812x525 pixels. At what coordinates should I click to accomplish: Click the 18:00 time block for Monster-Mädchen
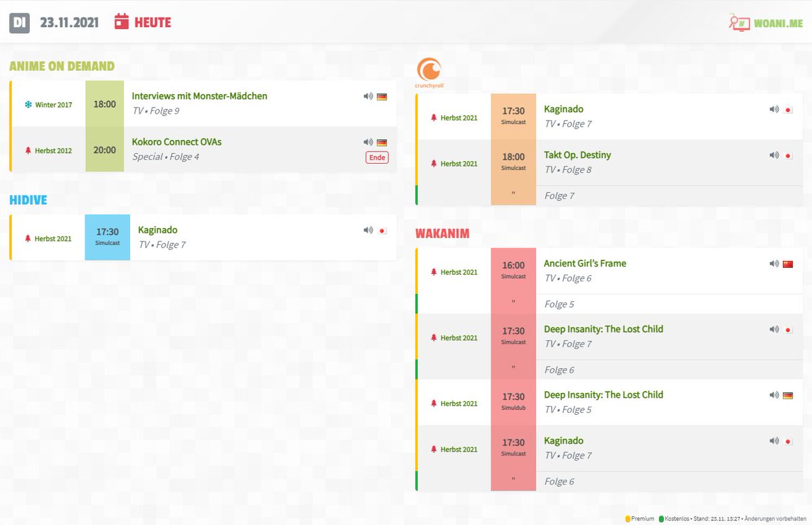pos(104,104)
